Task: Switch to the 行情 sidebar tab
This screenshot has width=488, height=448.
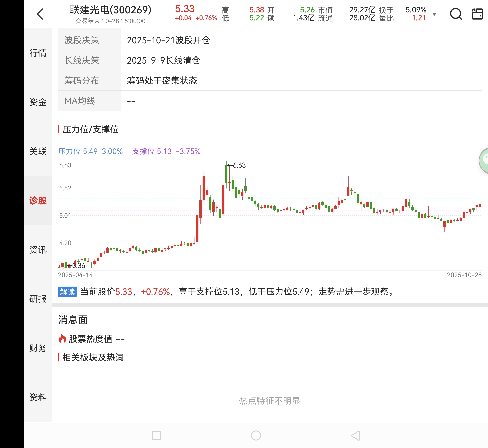Action: (x=38, y=53)
